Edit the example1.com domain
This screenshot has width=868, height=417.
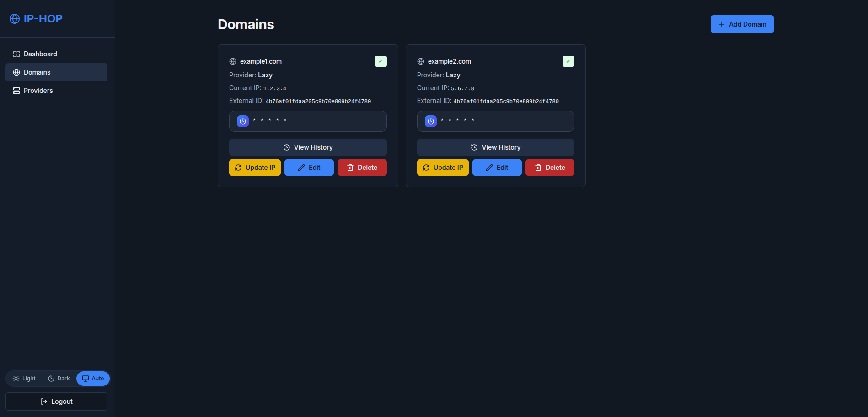pyautogui.click(x=309, y=167)
